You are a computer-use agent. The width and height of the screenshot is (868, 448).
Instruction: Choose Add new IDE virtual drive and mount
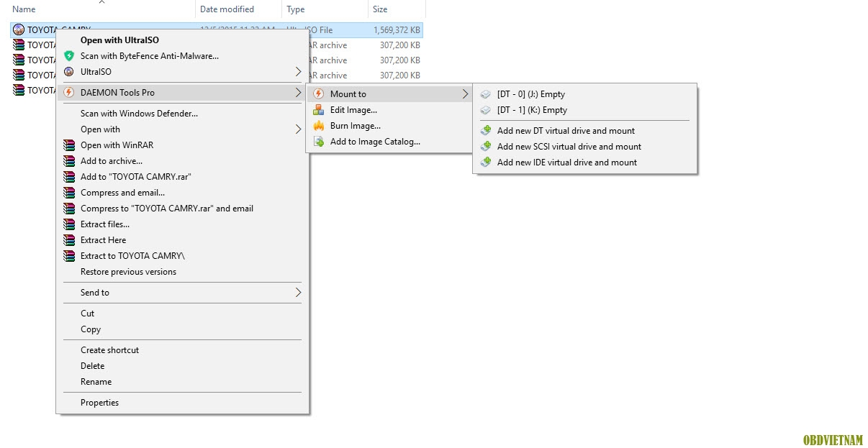click(566, 163)
